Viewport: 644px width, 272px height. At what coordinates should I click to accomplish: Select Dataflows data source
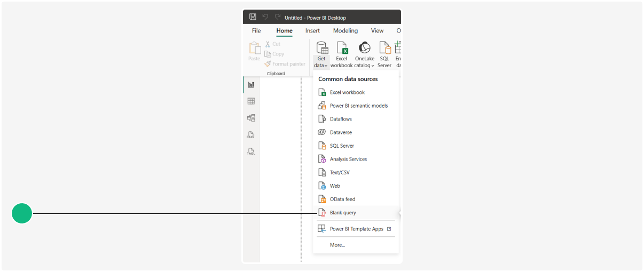356,119
